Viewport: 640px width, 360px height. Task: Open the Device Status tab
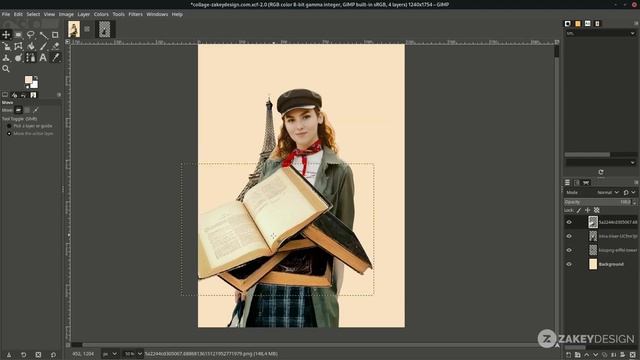[x=14, y=95]
